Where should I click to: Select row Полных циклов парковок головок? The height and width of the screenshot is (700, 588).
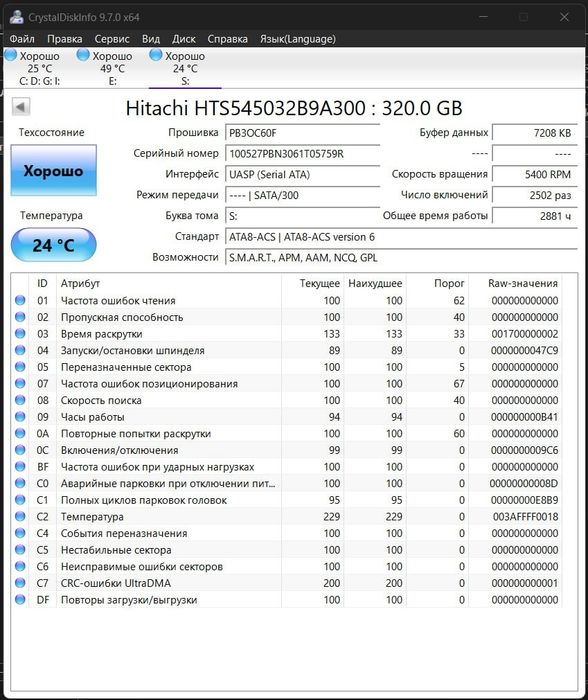pyautogui.click(x=287, y=500)
